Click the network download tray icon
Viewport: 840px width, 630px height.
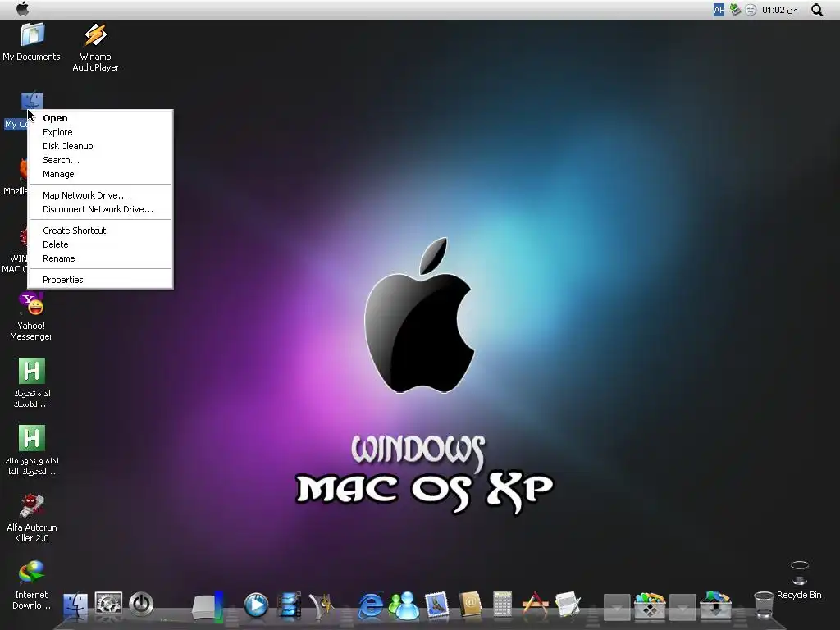pos(735,10)
